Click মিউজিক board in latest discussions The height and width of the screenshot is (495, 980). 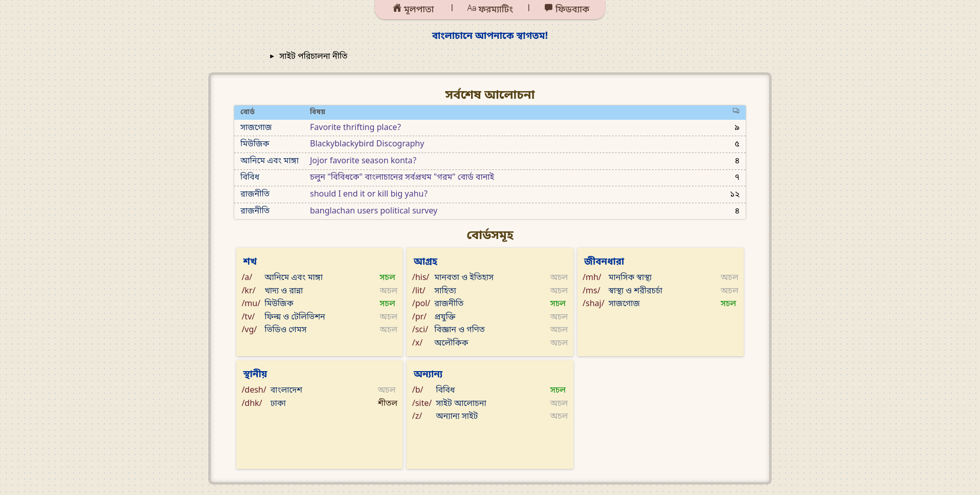255,144
